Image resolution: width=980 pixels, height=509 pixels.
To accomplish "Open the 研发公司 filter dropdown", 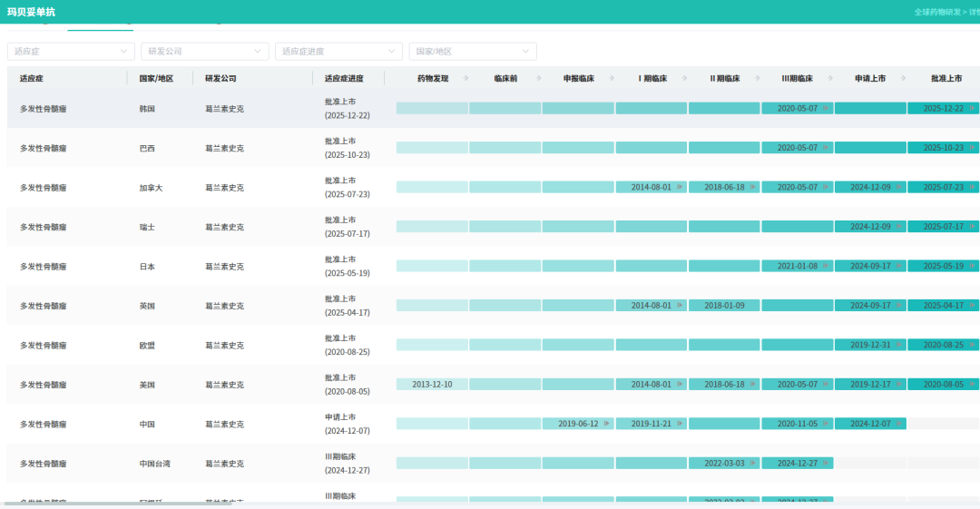I will click(205, 52).
